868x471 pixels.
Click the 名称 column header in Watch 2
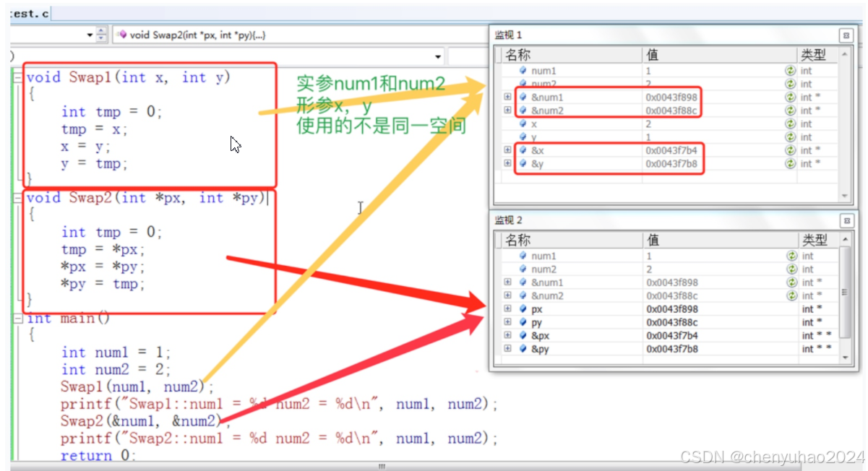tap(571, 241)
